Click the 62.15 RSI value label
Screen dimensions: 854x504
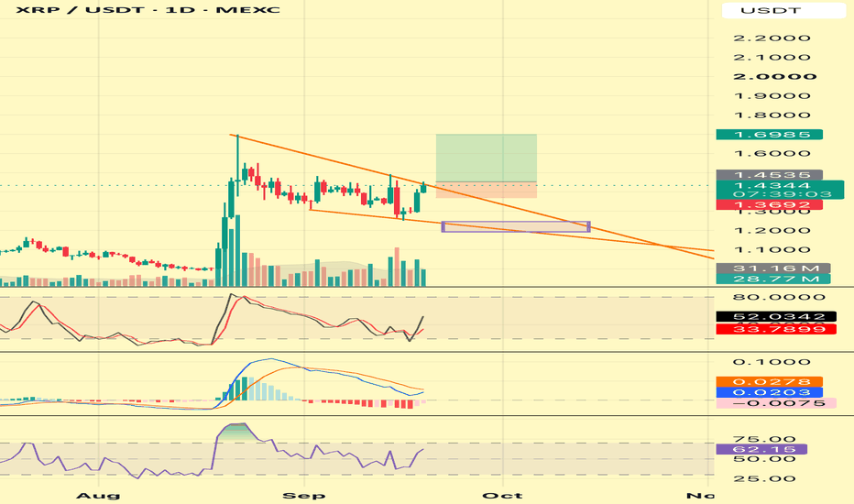761,450
